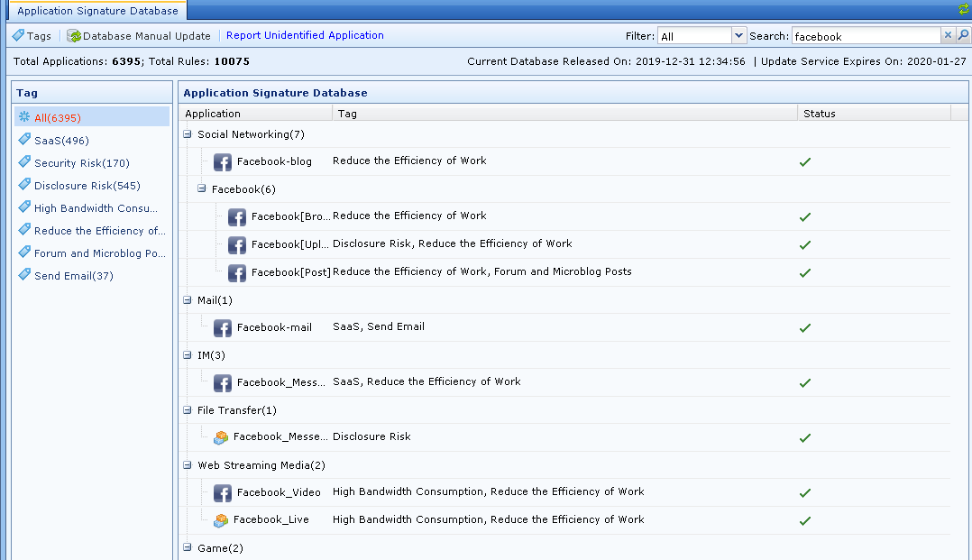Click the SaaS(496) tag icon
The width and height of the screenshot is (972, 560).
click(24, 140)
